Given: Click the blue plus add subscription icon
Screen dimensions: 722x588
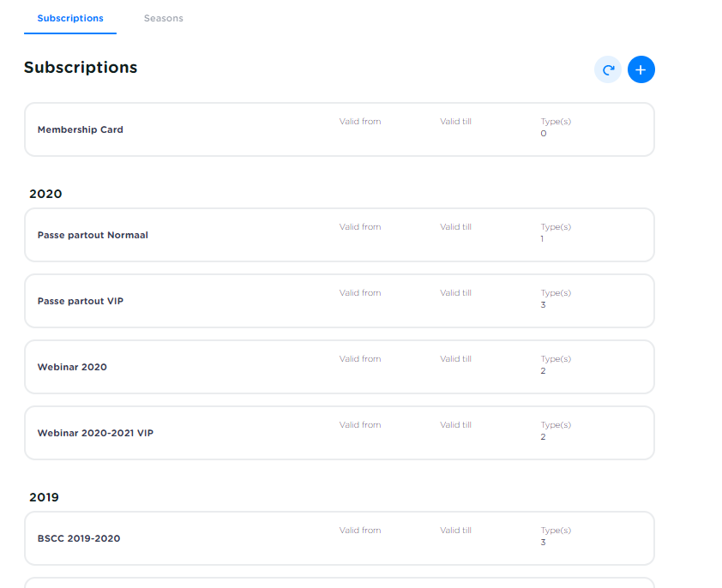Looking at the screenshot, I should (x=641, y=69).
